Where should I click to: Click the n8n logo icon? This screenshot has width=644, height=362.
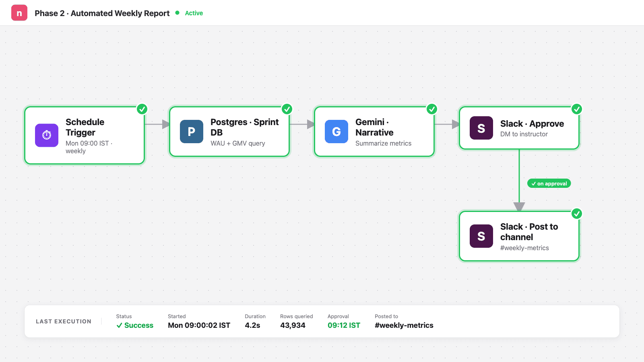tap(19, 13)
